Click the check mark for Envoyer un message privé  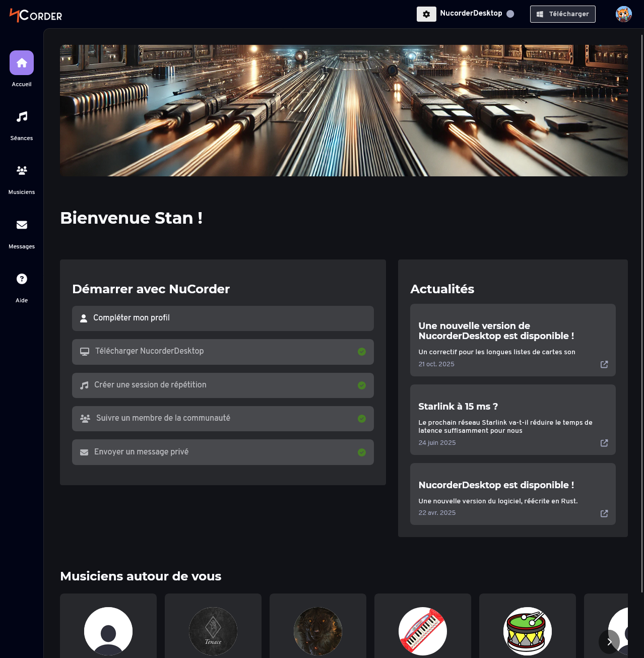(362, 452)
